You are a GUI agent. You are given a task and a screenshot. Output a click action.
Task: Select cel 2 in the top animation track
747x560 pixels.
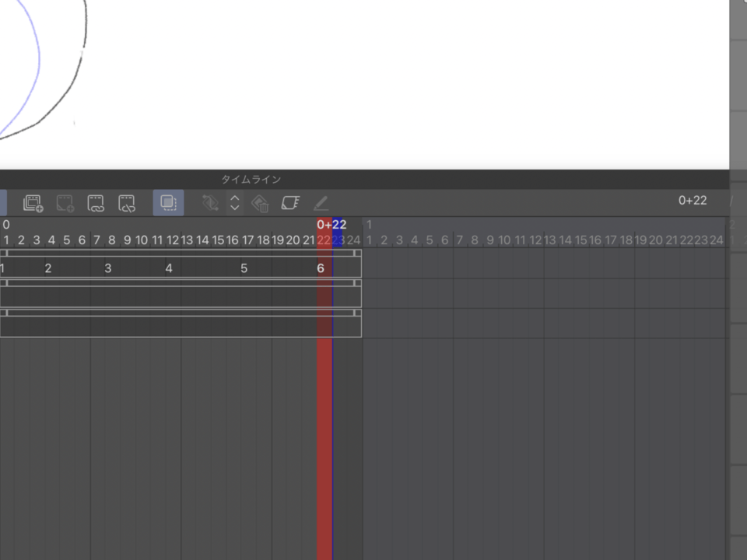(48, 268)
